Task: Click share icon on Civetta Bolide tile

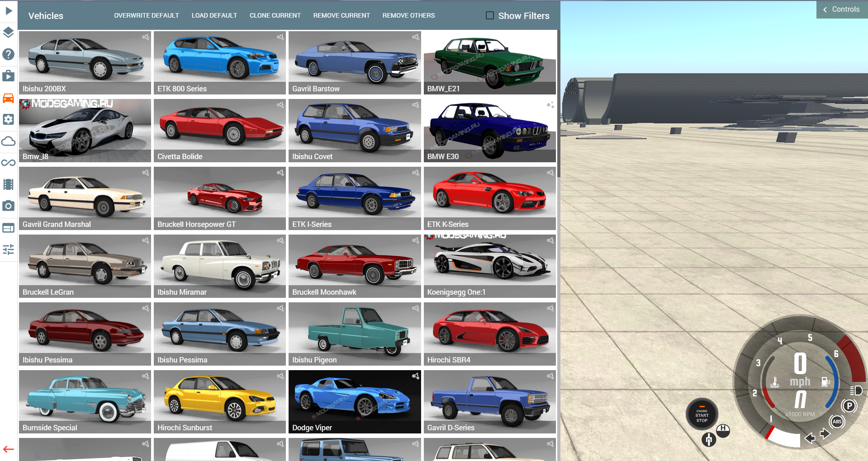Action: tap(280, 105)
